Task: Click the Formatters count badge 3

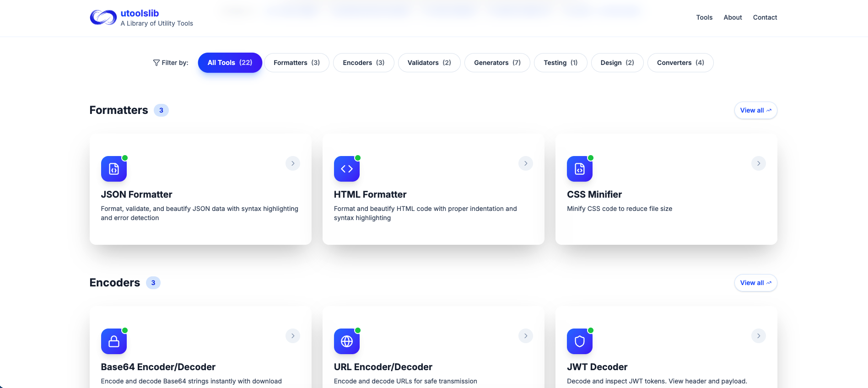Action: pos(161,110)
